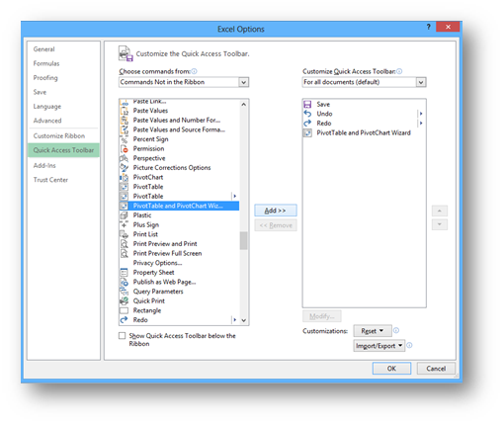Expand the Redo submenu arrow in commands list
The width and height of the screenshot is (504, 425).
(x=235, y=320)
